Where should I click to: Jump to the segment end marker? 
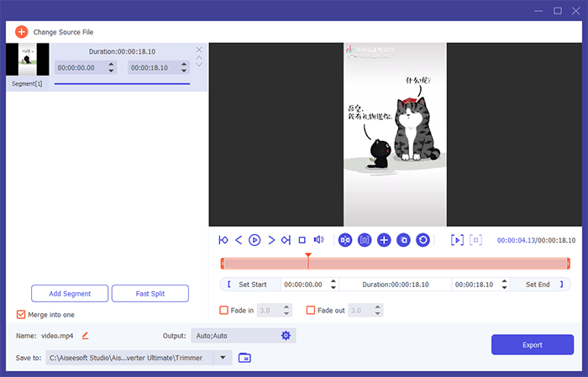click(x=286, y=240)
